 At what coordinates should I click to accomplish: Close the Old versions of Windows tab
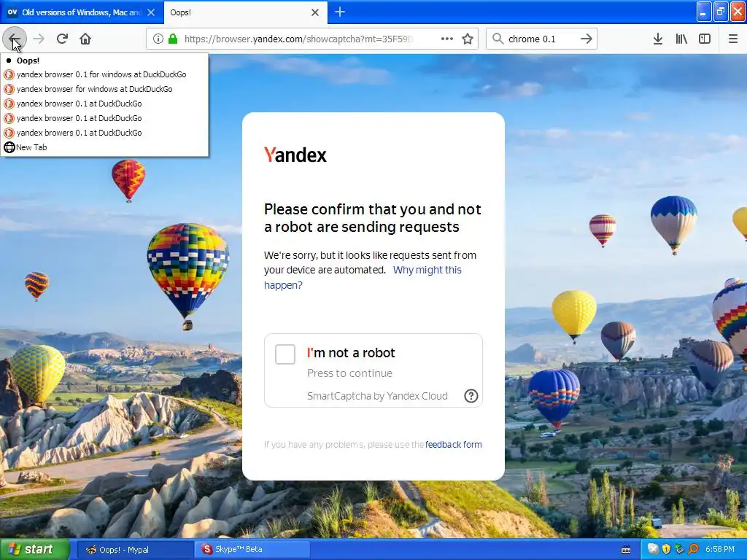(x=151, y=12)
